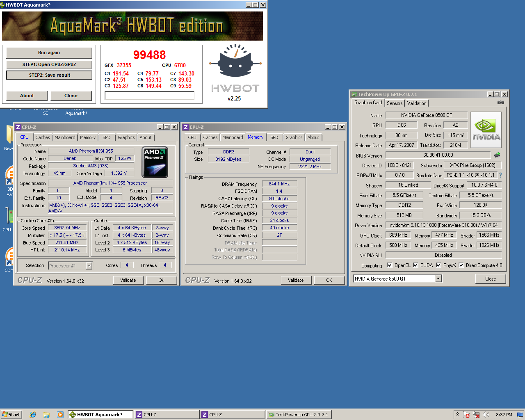Click the empty text field in Aquamark
The width and height of the screenshot is (525, 420).
click(149, 96)
